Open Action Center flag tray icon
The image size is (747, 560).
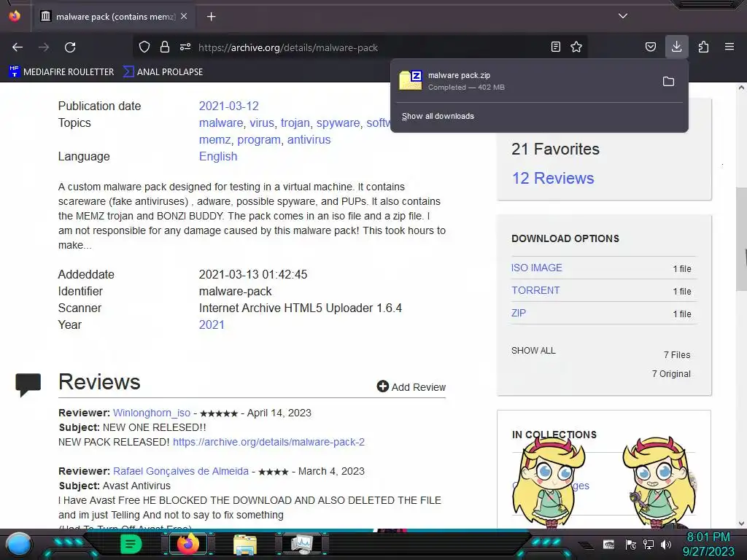[x=631, y=544]
